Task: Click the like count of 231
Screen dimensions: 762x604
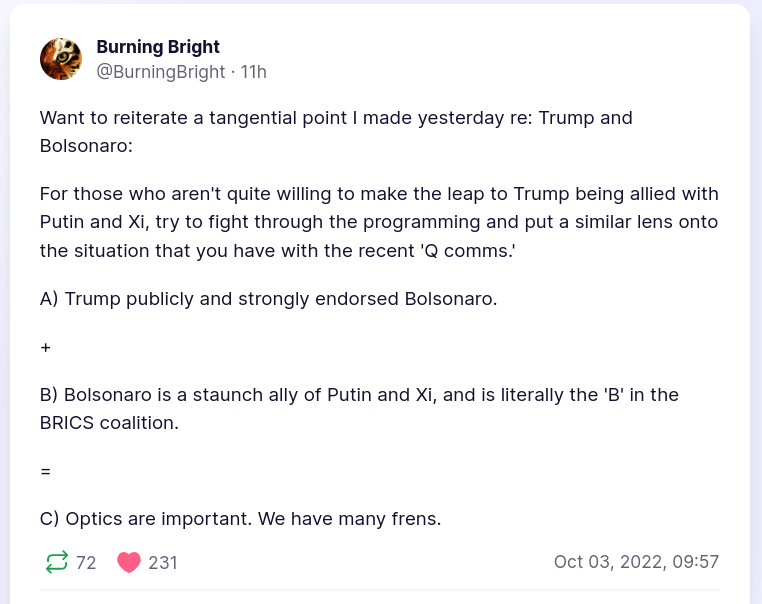Action: [x=163, y=563]
